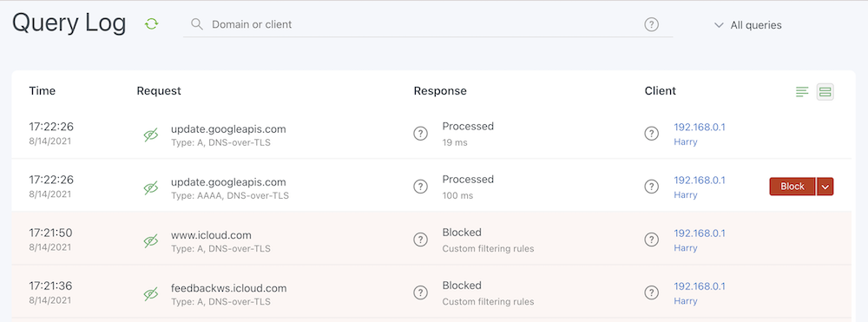
Task: Refresh the Query Log with green arrows icon
Action: point(152,23)
